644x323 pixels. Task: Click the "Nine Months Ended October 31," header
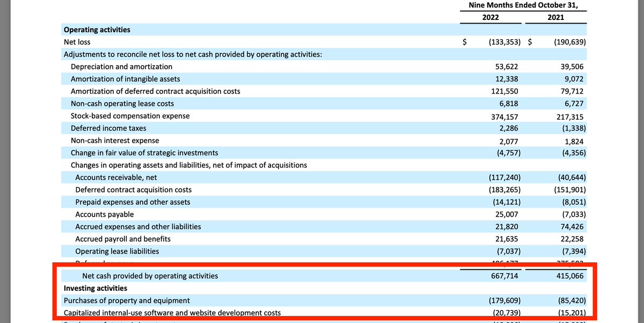point(523,5)
